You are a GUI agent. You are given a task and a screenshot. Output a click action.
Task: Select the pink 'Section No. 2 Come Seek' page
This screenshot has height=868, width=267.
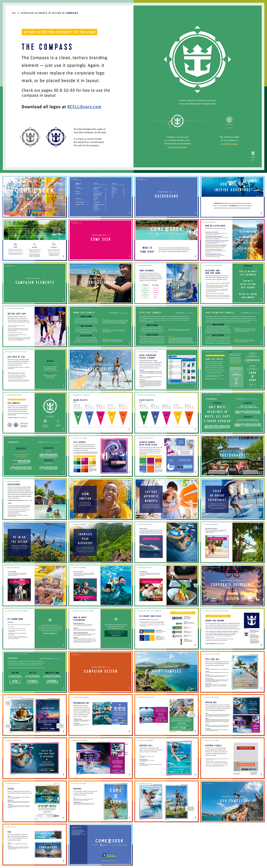coord(100,240)
